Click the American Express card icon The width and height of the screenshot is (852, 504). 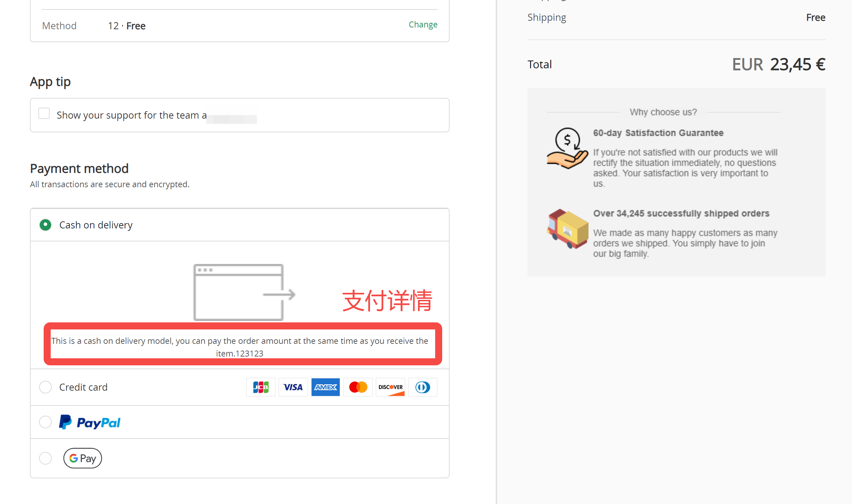[325, 387]
